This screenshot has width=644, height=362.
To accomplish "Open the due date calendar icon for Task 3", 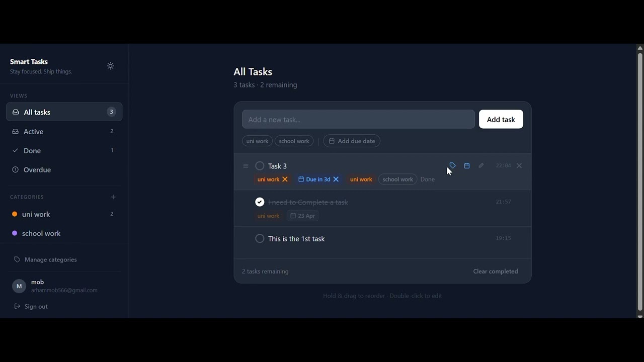I will 467,165.
